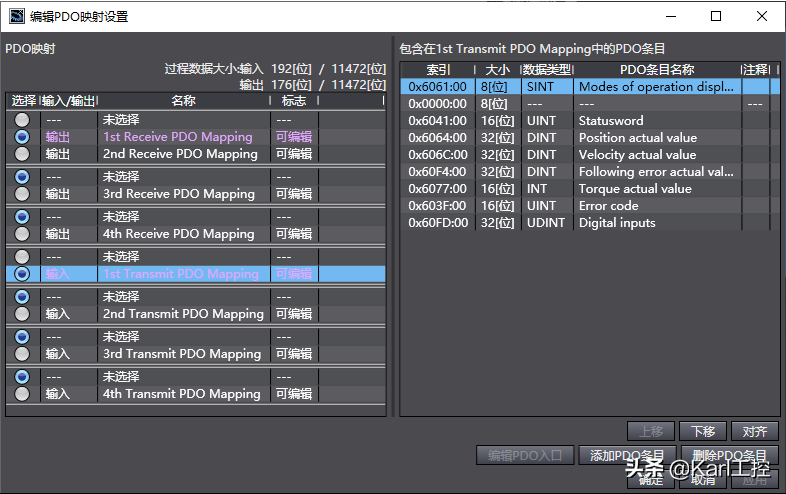Choose the 2nd Transmit PDO Mapping radio button

click(22, 314)
